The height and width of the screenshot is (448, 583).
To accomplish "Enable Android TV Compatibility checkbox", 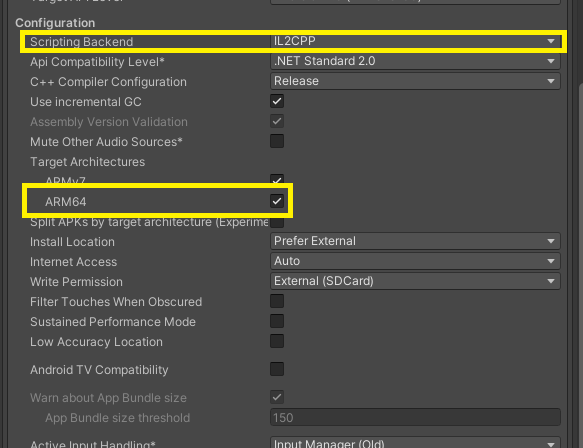I will [277, 369].
